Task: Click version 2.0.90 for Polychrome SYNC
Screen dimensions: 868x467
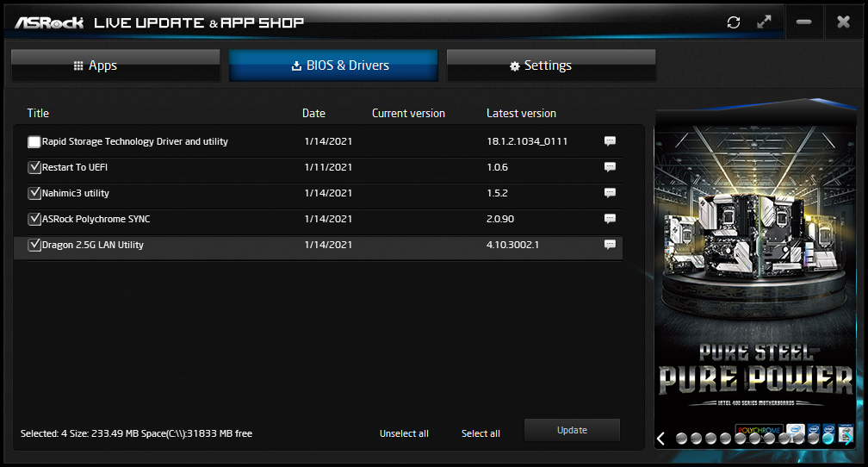Action: coord(499,219)
